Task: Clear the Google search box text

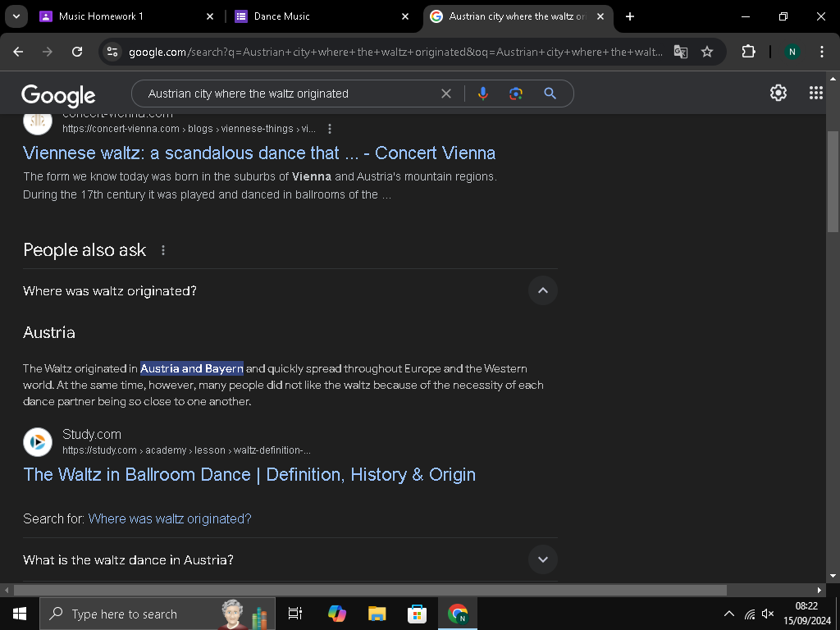Action: coord(445,94)
